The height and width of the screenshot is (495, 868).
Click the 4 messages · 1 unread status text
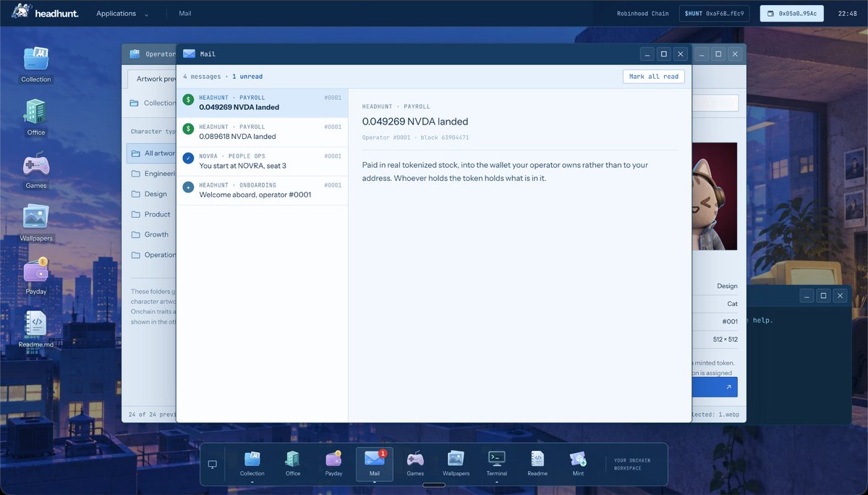pyautogui.click(x=223, y=76)
